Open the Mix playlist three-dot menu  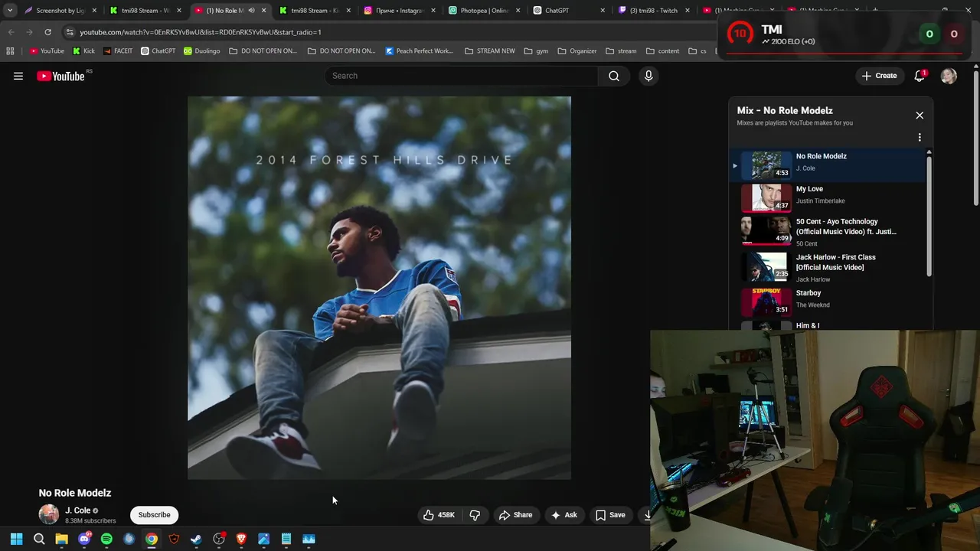[920, 138]
